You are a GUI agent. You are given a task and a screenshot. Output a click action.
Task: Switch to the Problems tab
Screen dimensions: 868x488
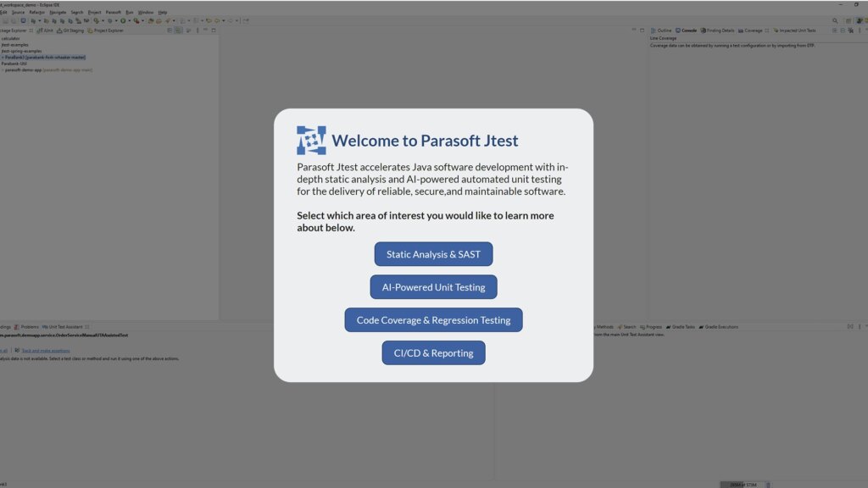[26, 327]
